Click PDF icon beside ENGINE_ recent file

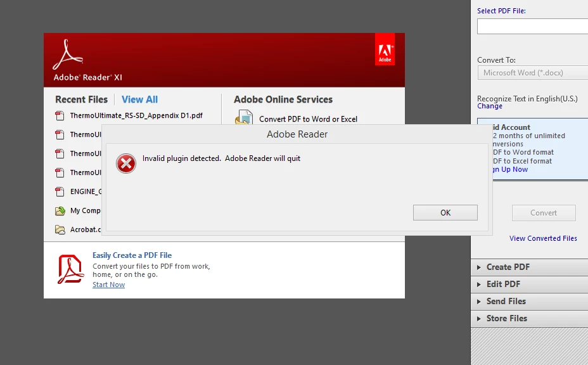[60, 192]
